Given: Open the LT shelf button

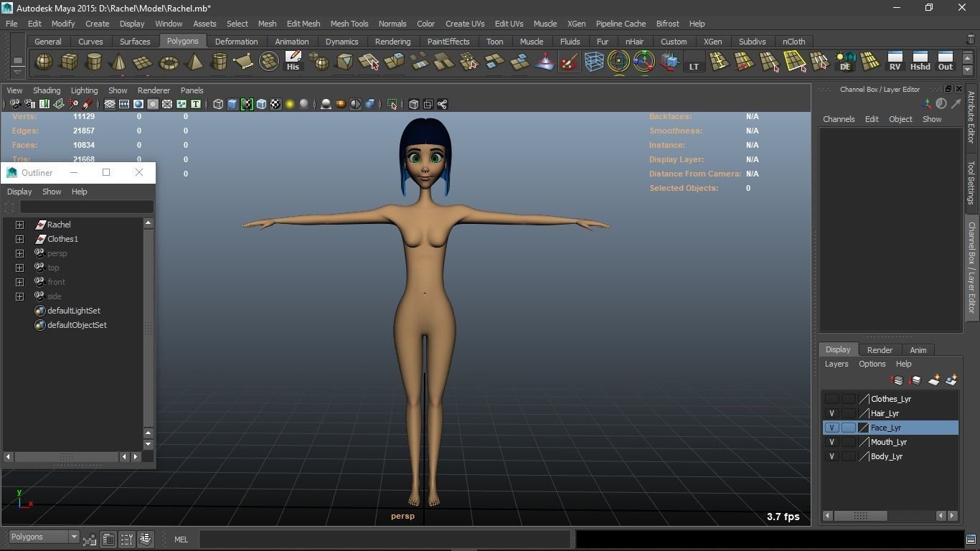Looking at the screenshot, I should [694, 62].
